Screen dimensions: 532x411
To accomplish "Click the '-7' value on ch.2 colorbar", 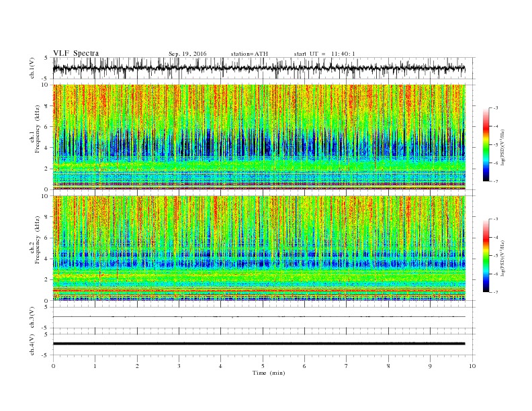I will coord(495,292).
